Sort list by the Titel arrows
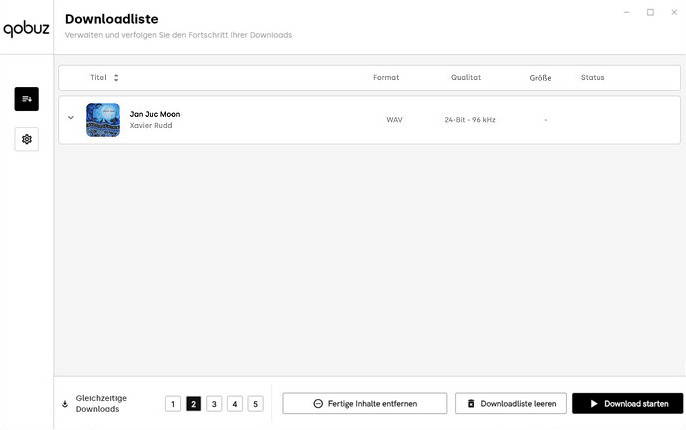The width and height of the screenshot is (686, 430). pyautogui.click(x=116, y=77)
